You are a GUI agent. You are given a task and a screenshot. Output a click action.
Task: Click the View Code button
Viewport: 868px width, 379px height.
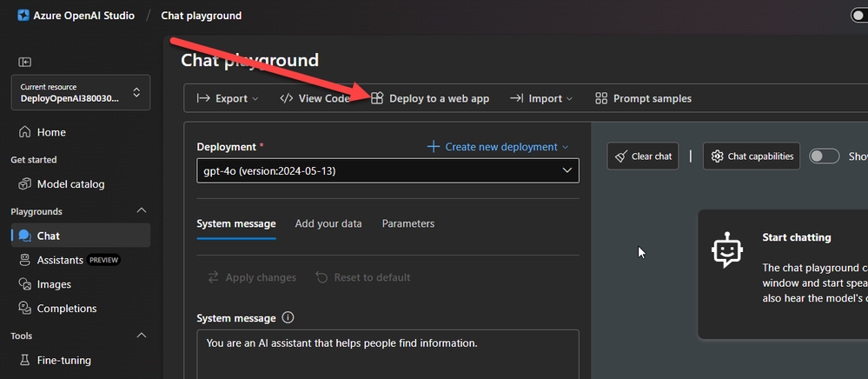click(315, 98)
